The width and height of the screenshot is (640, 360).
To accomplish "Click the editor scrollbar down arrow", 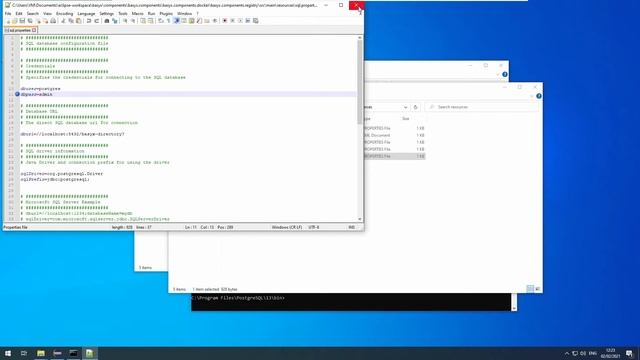I will pyautogui.click(x=360, y=220).
